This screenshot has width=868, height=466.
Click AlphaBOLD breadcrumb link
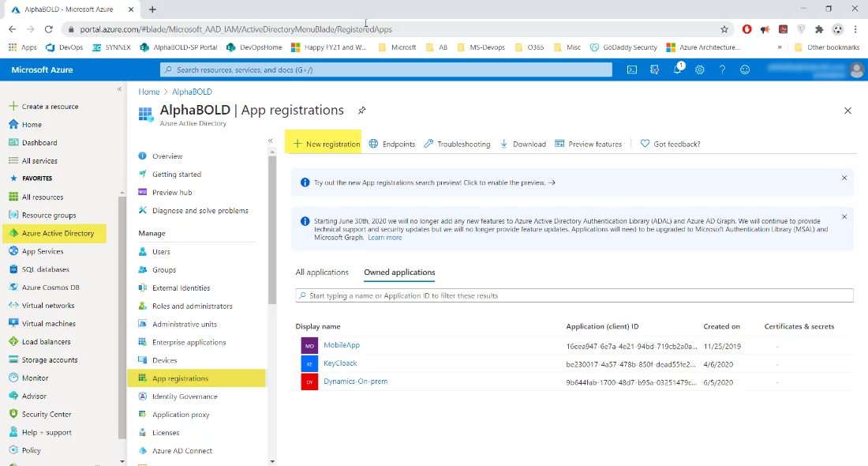[x=192, y=92]
